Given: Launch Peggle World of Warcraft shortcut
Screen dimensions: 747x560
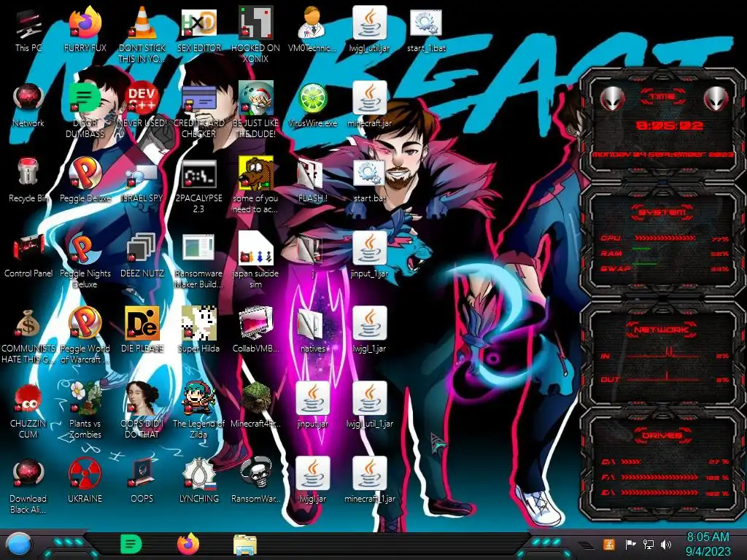Looking at the screenshot, I should pyautogui.click(x=85, y=335).
